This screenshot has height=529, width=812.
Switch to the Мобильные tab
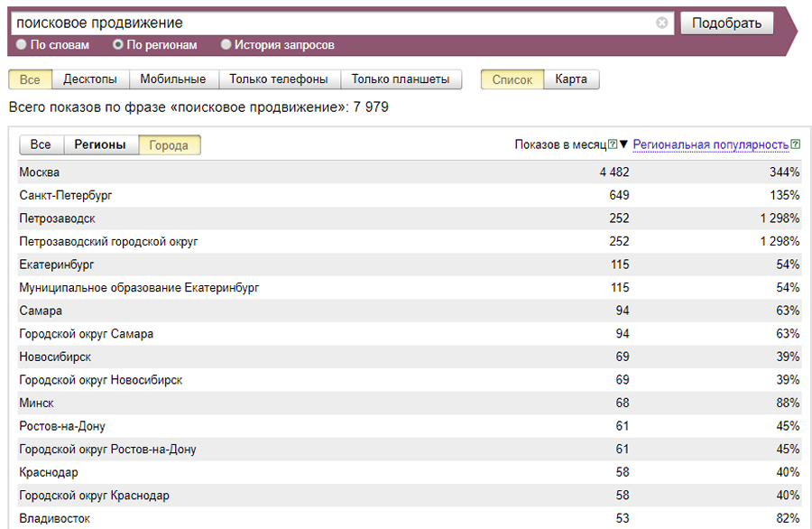pyautogui.click(x=173, y=79)
